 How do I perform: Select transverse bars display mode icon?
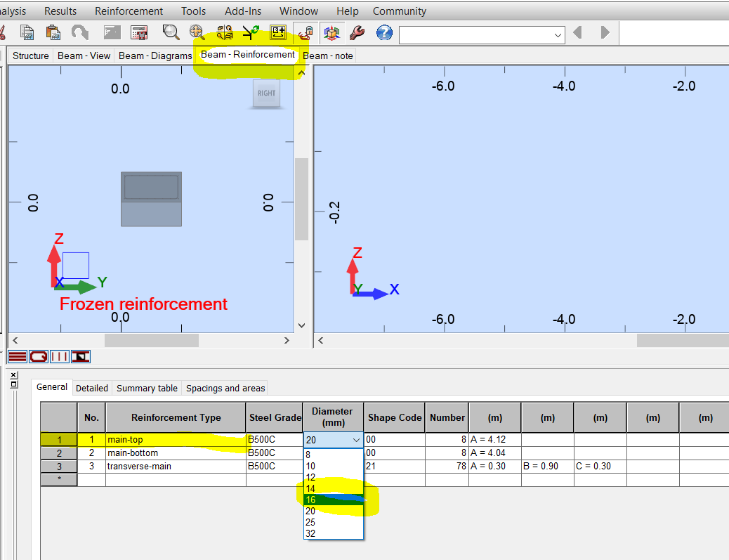pos(60,356)
